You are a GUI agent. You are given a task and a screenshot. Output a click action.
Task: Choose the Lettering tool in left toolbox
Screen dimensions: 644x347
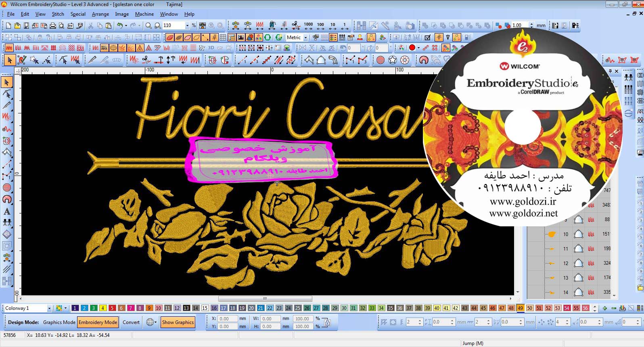click(7, 211)
